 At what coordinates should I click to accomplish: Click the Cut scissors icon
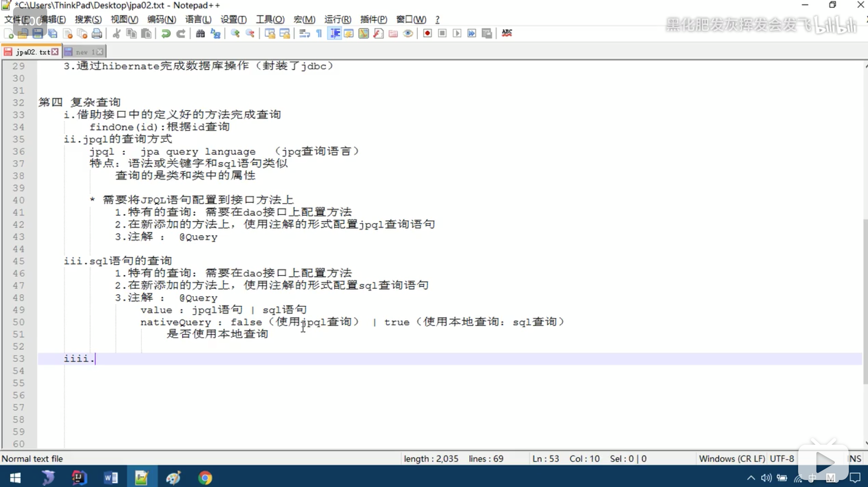pos(117,33)
